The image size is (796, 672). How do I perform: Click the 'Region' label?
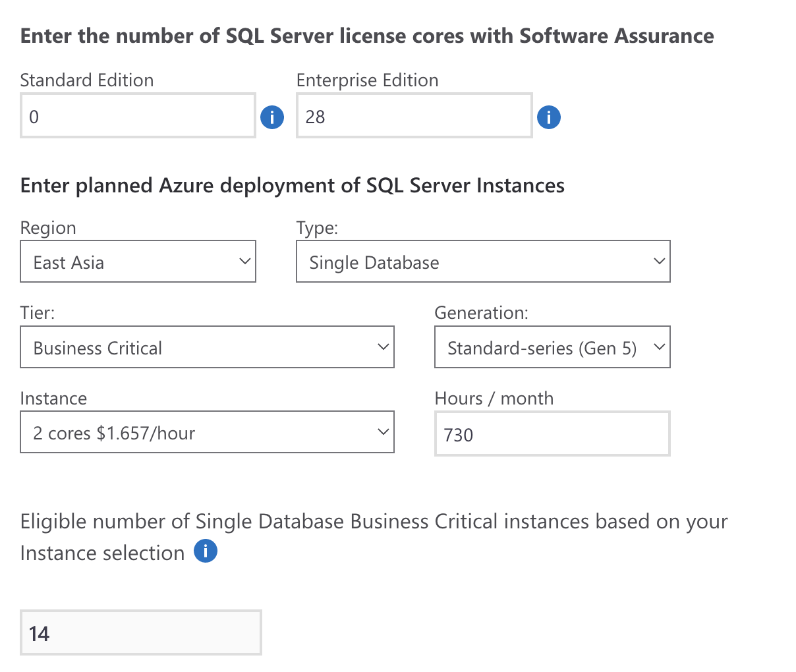48,228
